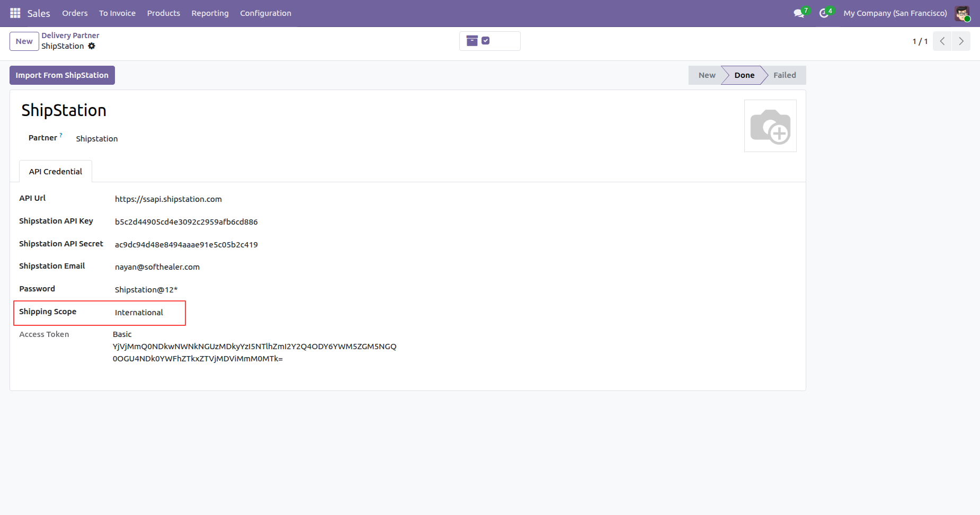Click the New record button
Image resolution: width=980 pixels, height=515 pixels.
(24, 41)
